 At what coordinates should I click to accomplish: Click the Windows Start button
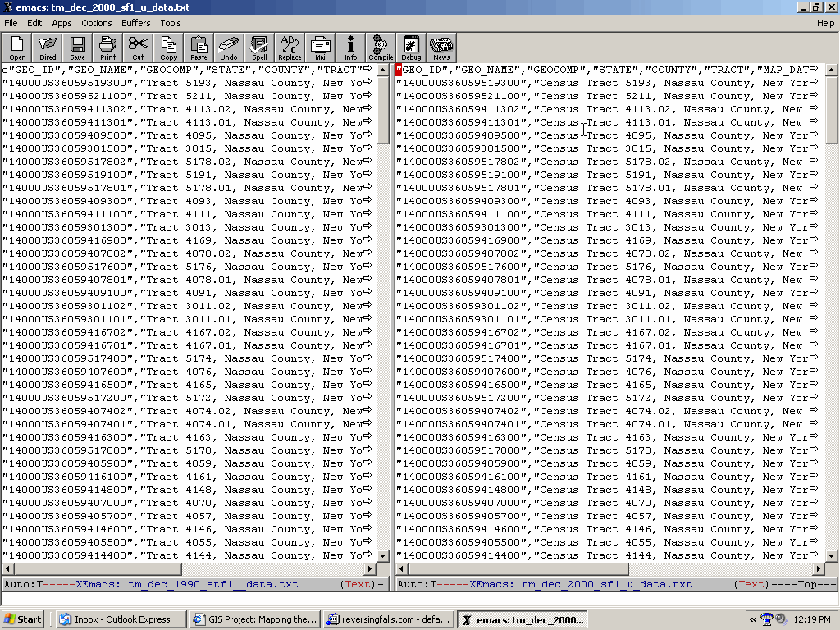[x=23, y=619]
